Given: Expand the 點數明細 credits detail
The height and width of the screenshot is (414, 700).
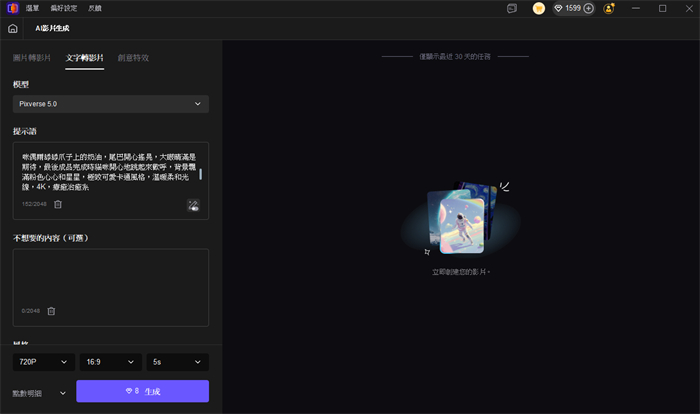Looking at the screenshot, I should pyautogui.click(x=38, y=392).
